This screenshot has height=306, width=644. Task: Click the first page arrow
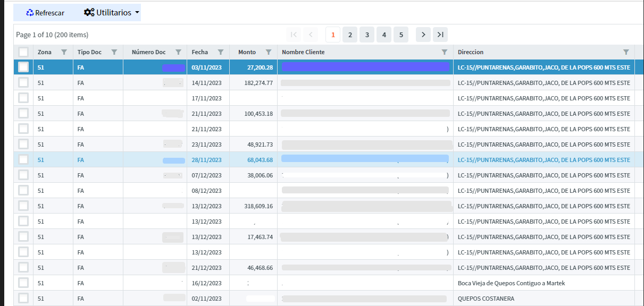(x=294, y=35)
